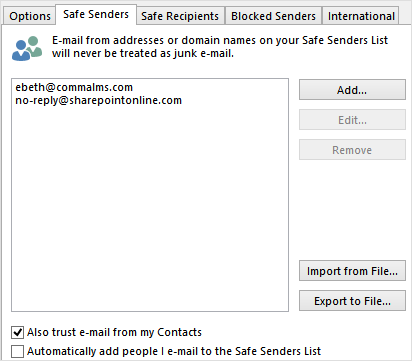Select the Safe Senders tab
The height and width of the screenshot is (361, 412).
point(96,14)
